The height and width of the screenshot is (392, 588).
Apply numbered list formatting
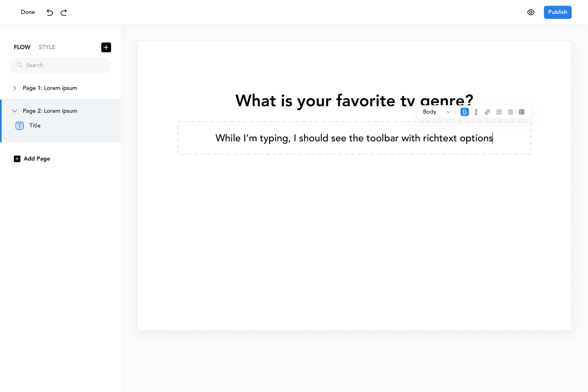point(499,112)
